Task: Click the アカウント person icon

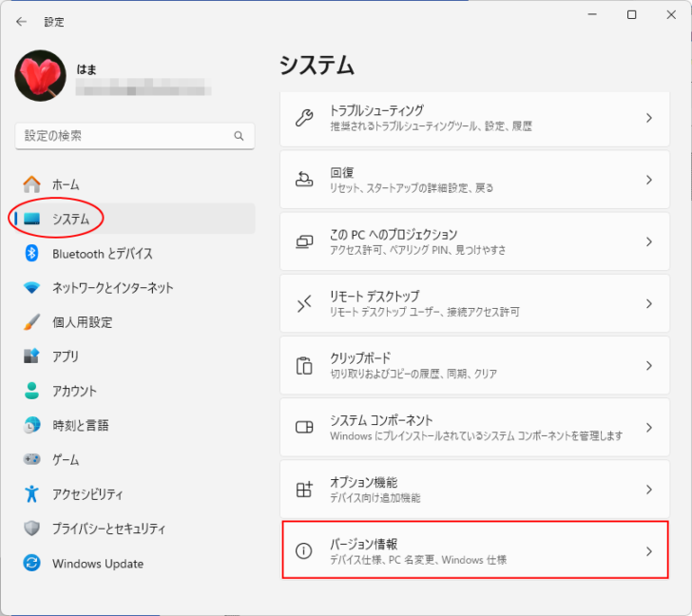Action: tap(31, 391)
